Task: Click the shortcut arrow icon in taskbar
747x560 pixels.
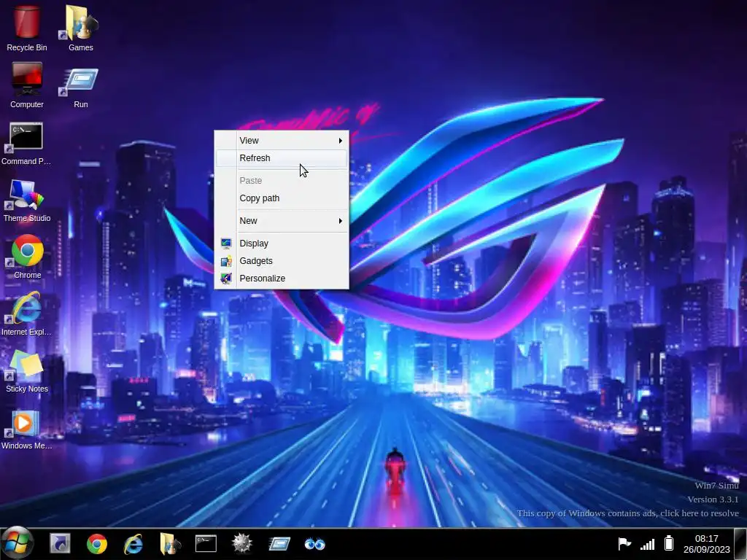Action: [x=60, y=544]
